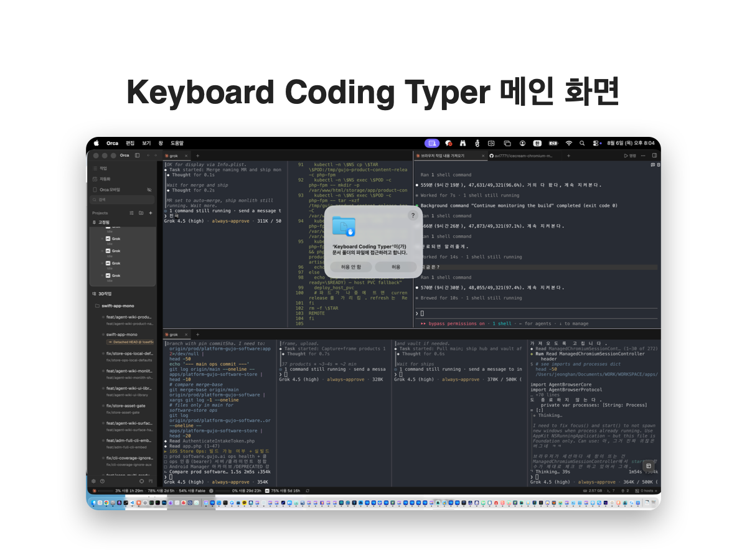Open the 보기 menu
This screenshot has height=560, width=747.
point(146,143)
